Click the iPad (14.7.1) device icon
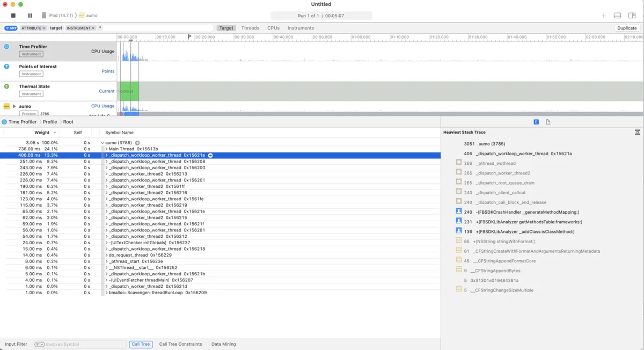This screenshot has height=350, width=644. pos(44,16)
